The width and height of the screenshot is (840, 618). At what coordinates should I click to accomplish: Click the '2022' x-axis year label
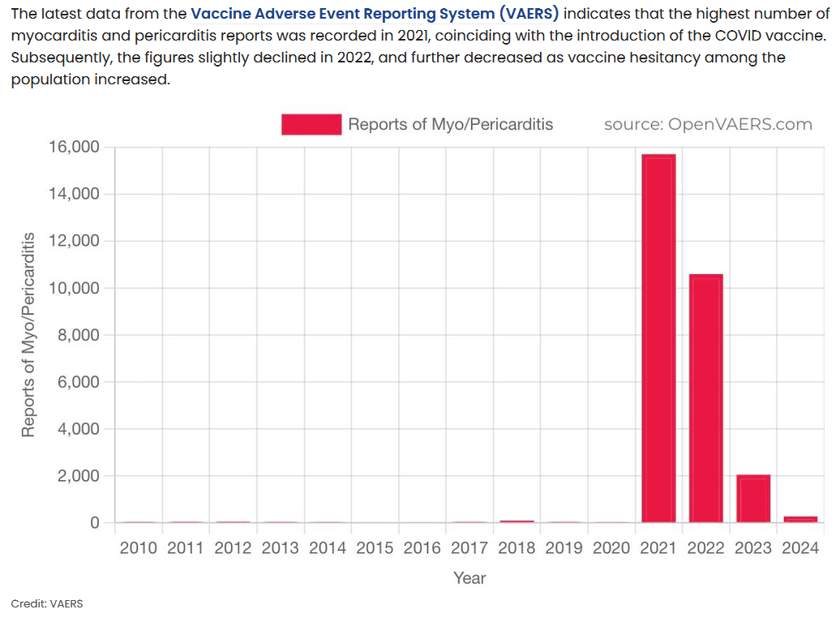(x=706, y=547)
